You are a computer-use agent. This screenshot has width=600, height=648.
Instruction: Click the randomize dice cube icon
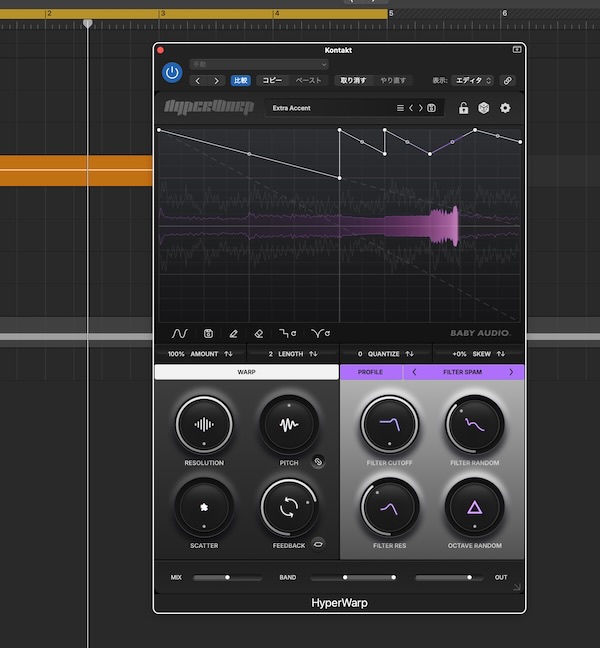[x=483, y=108]
